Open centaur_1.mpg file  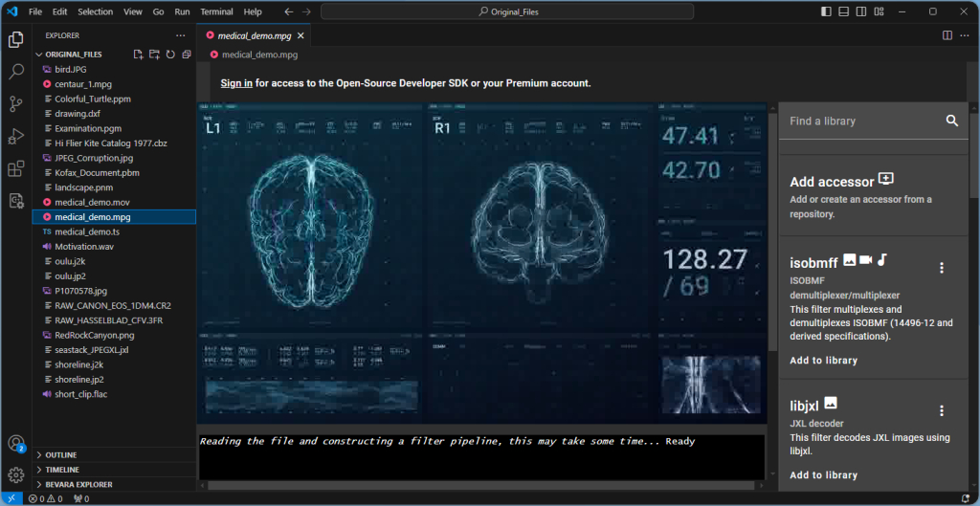(83, 84)
